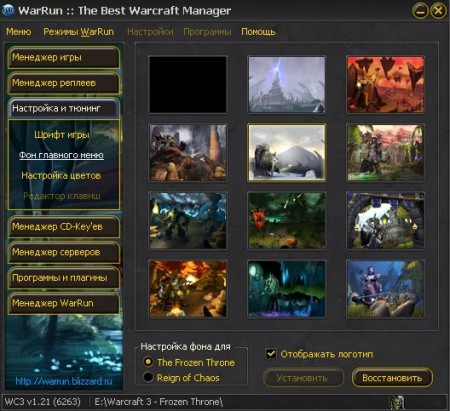
Task: Select Reign of Chaos radio button
Action: [x=148, y=377]
